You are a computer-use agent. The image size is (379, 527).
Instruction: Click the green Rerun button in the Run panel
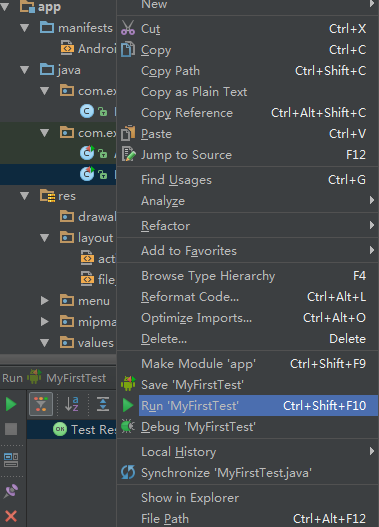click(x=11, y=404)
